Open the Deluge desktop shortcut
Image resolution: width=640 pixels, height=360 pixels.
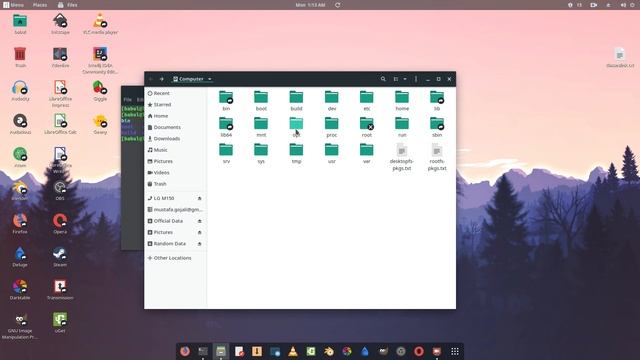click(20, 257)
